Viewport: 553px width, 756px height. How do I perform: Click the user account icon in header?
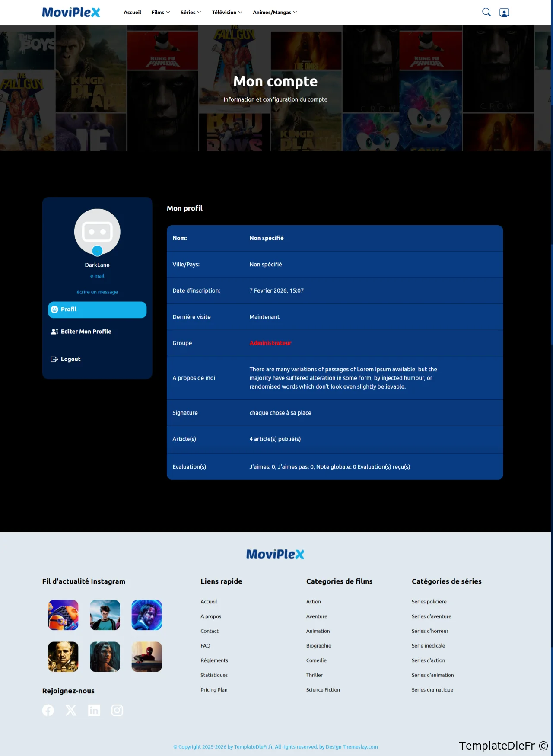coord(504,13)
